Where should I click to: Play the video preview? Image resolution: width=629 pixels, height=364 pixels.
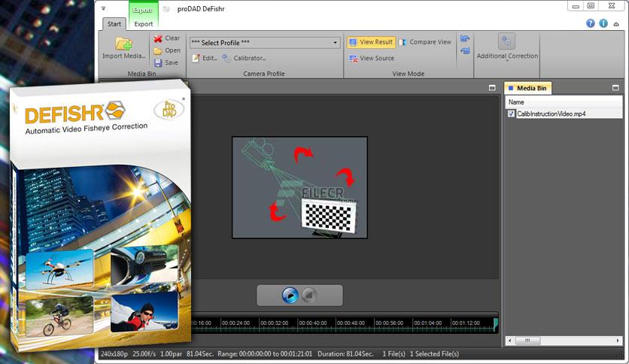pos(290,296)
